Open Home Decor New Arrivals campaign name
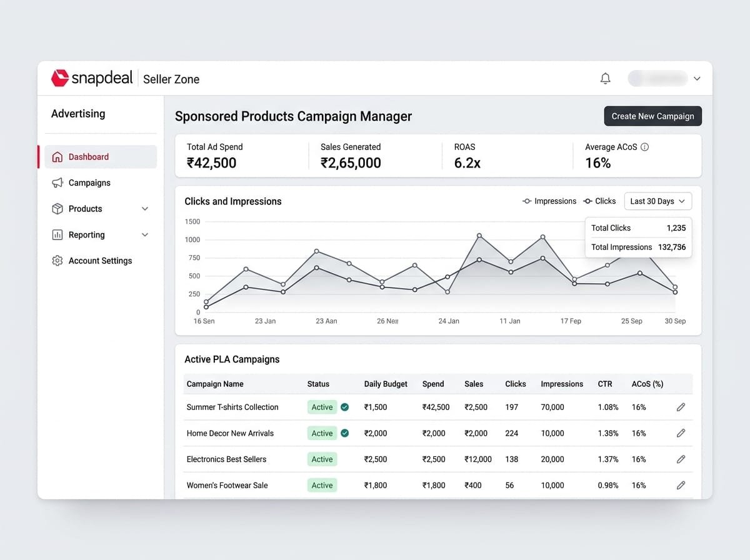This screenshot has height=560, width=750. [230, 433]
